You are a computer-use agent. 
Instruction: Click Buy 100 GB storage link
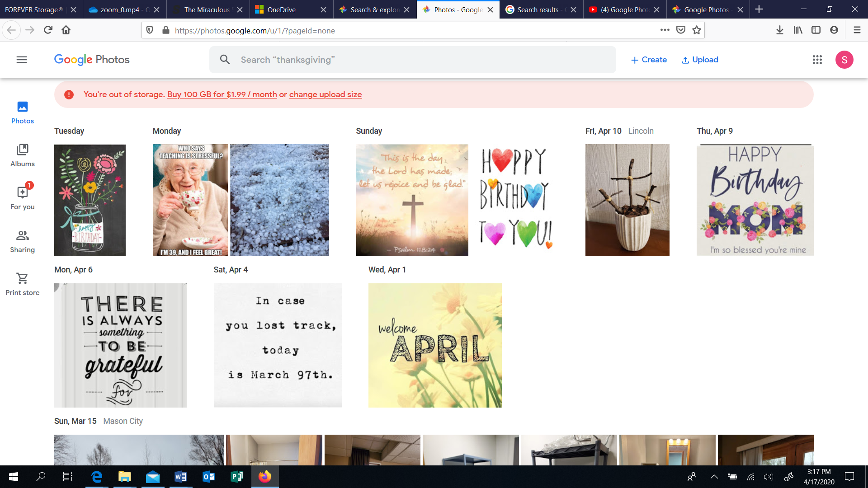click(x=222, y=94)
